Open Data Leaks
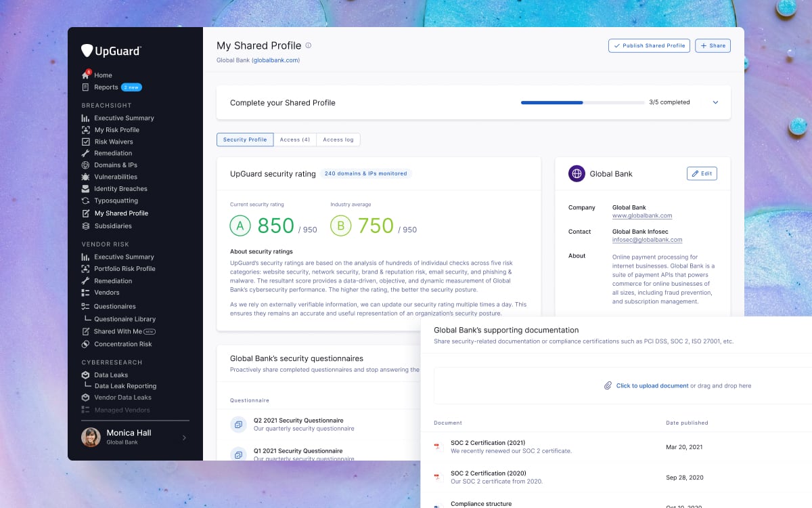 click(104, 375)
